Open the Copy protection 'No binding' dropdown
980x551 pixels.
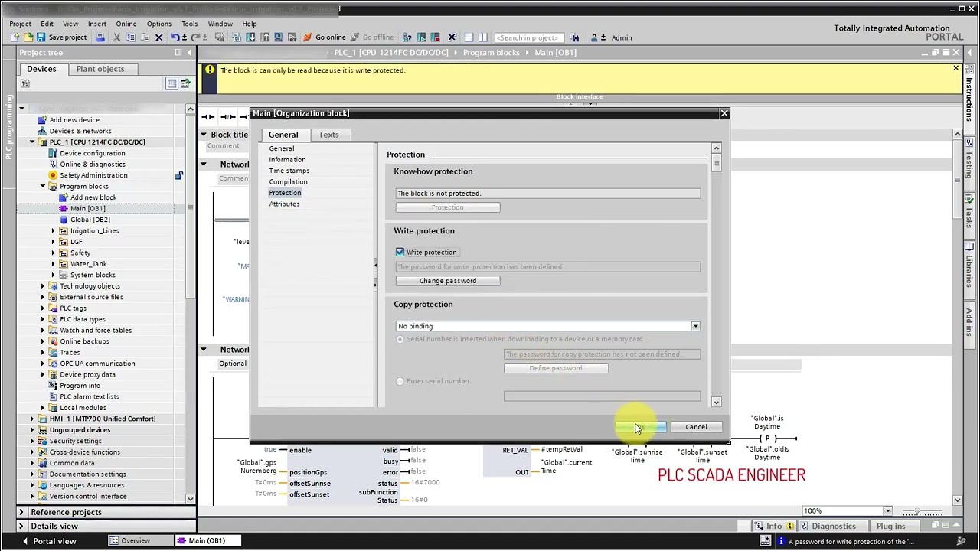[x=695, y=326]
